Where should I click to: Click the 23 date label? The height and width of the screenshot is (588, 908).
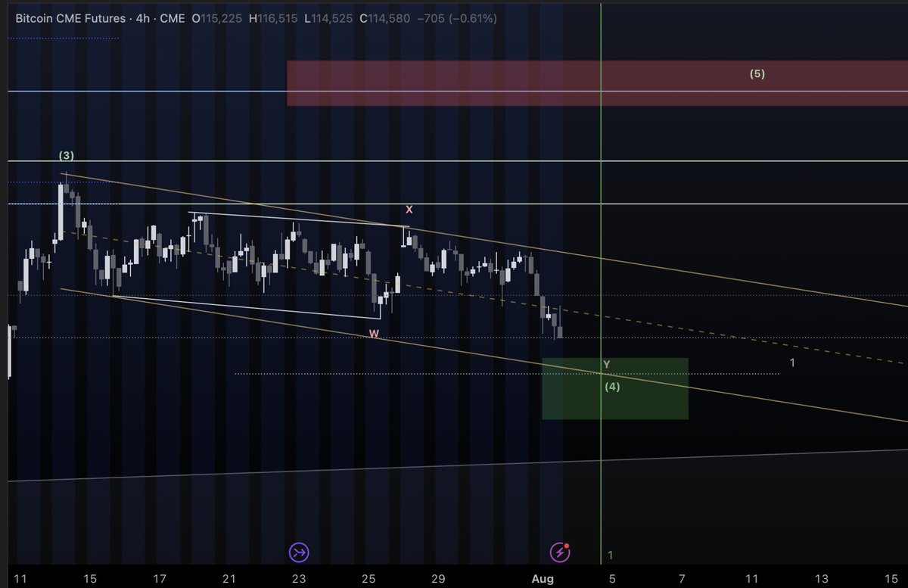[x=299, y=580]
